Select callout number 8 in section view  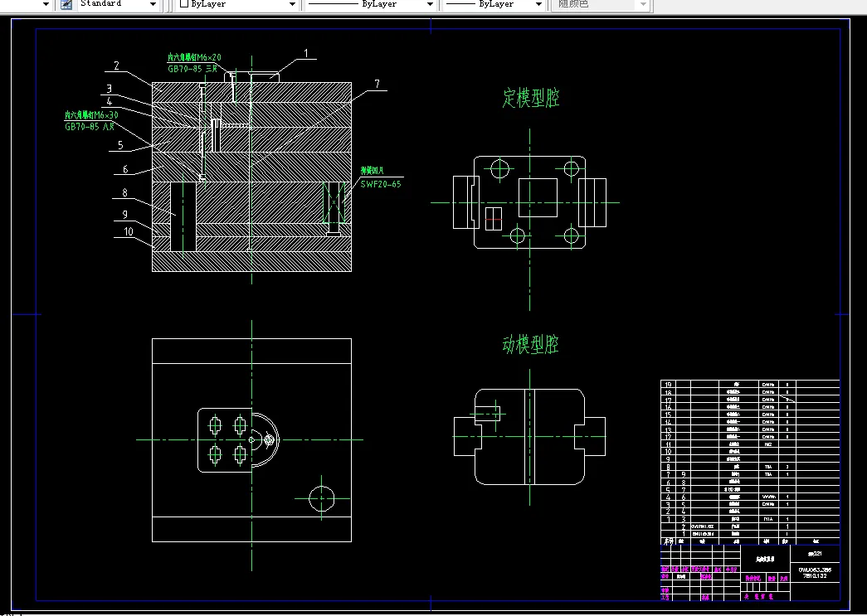(125, 192)
